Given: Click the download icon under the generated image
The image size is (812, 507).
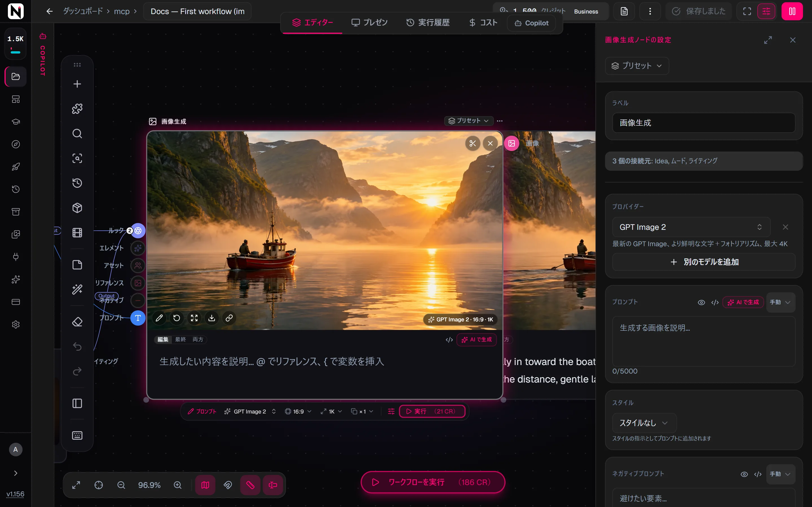Looking at the screenshot, I should coord(212,318).
